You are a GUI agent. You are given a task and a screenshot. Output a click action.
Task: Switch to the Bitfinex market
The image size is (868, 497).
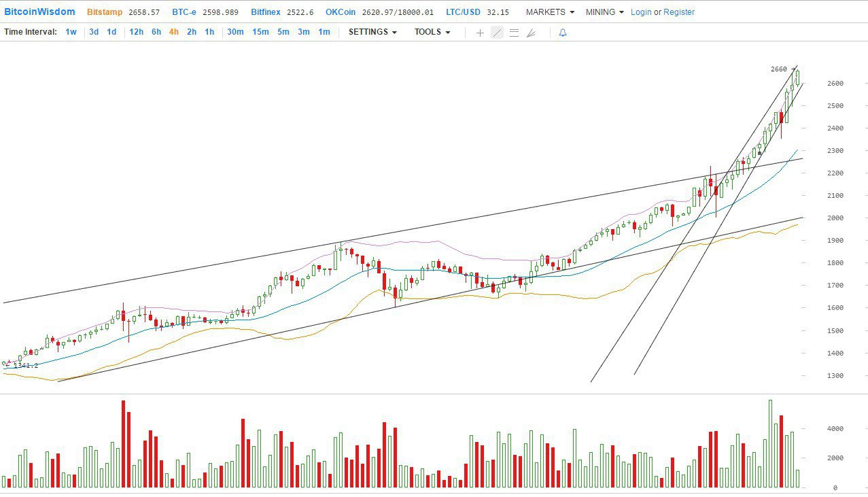(x=264, y=12)
